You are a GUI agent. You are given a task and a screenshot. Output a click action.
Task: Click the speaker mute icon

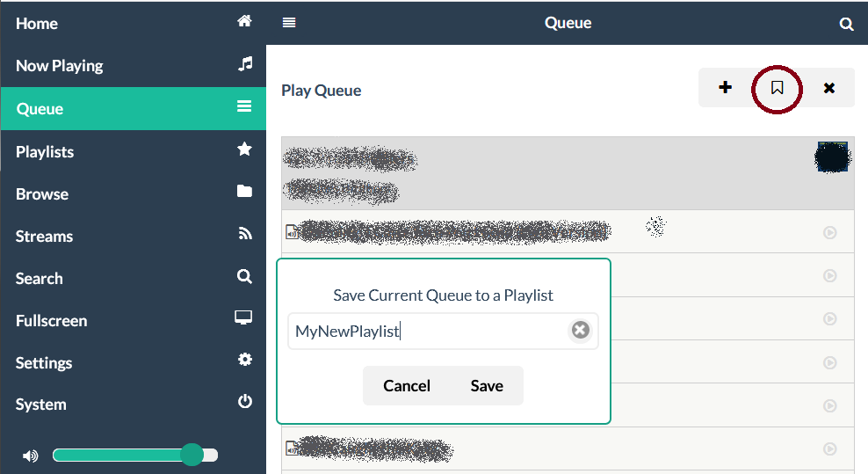31,456
